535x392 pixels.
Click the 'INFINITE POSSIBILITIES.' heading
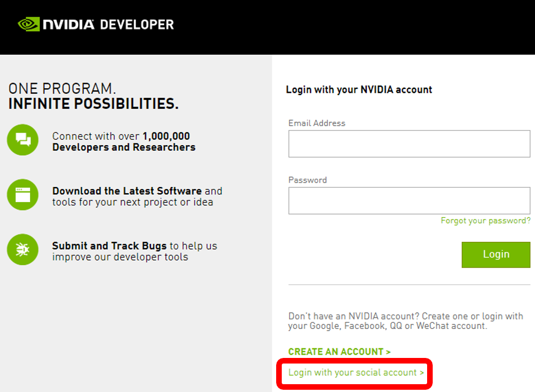93,104
